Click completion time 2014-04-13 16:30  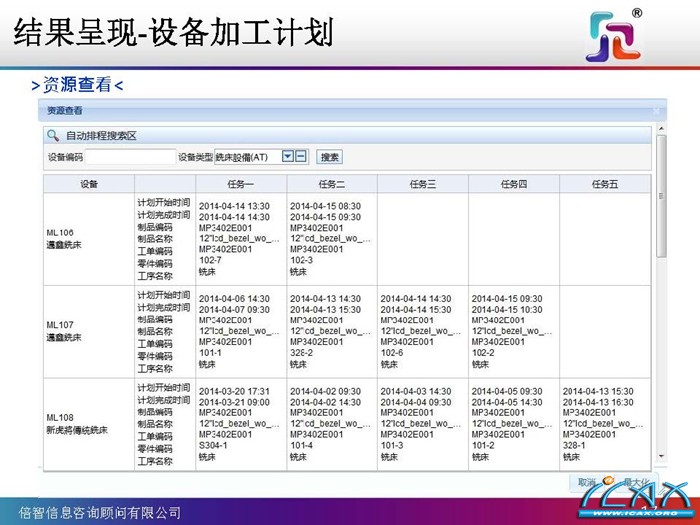[x=598, y=402]
